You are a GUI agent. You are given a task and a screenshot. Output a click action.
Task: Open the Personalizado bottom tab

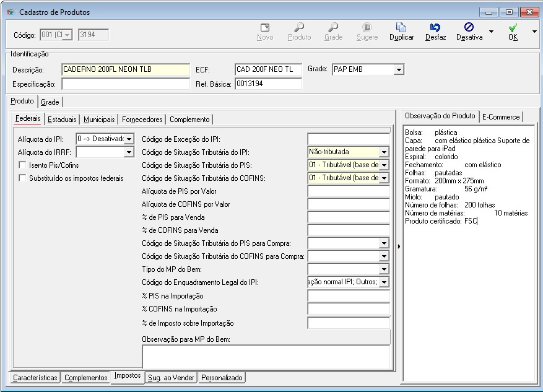point(222,378)
